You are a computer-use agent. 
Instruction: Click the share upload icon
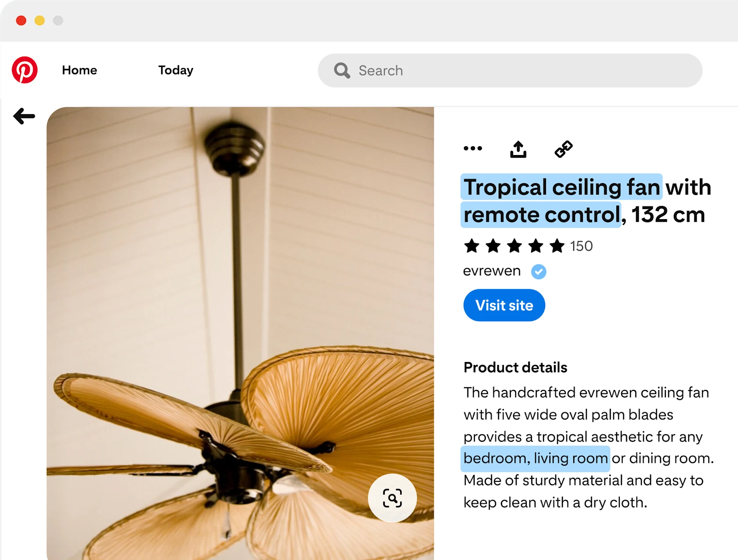518,149
